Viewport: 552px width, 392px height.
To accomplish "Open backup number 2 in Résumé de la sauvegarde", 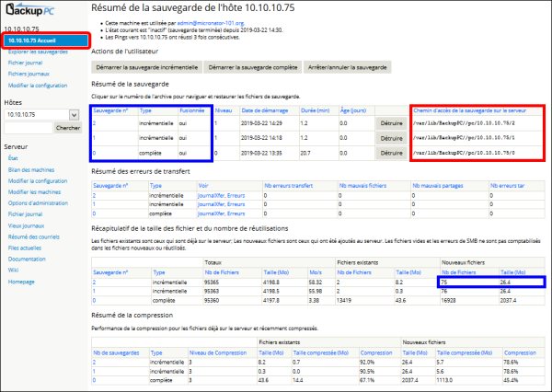I will pos(95,123).
